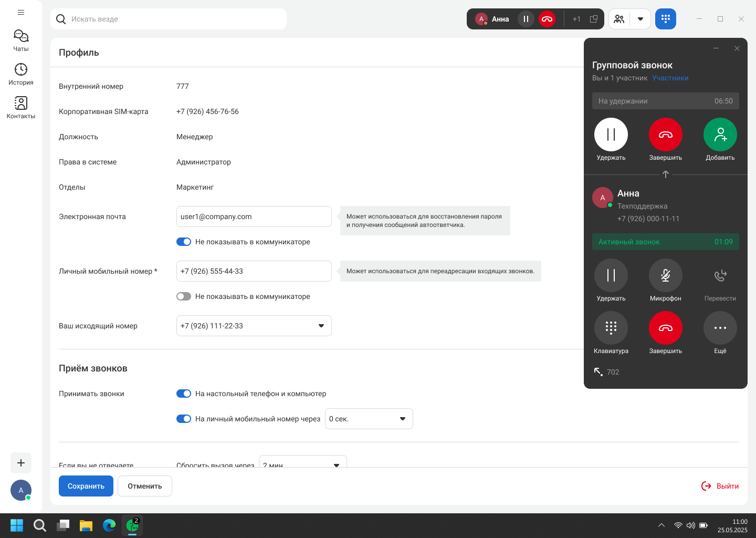Screen dimensions: 756x538
Task: Open the Участники link in group call
Action: click(670, 78)
